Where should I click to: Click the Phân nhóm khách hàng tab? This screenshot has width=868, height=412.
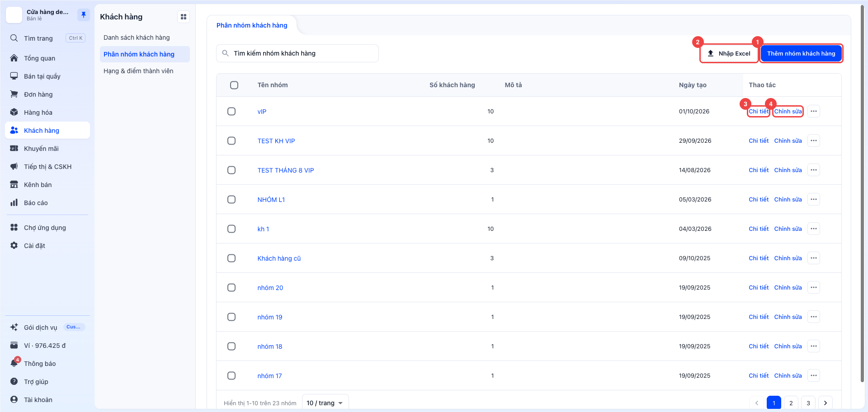pos(252,25)
